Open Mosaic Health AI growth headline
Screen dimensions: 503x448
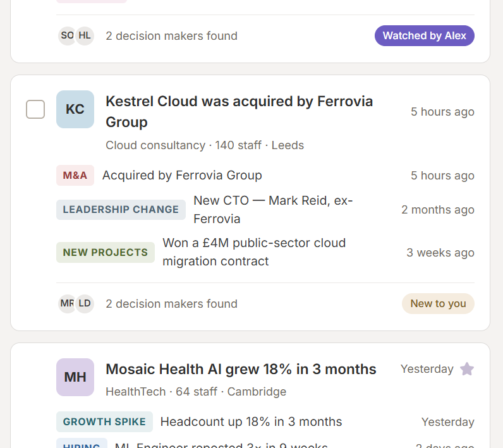tap(241, 369)
